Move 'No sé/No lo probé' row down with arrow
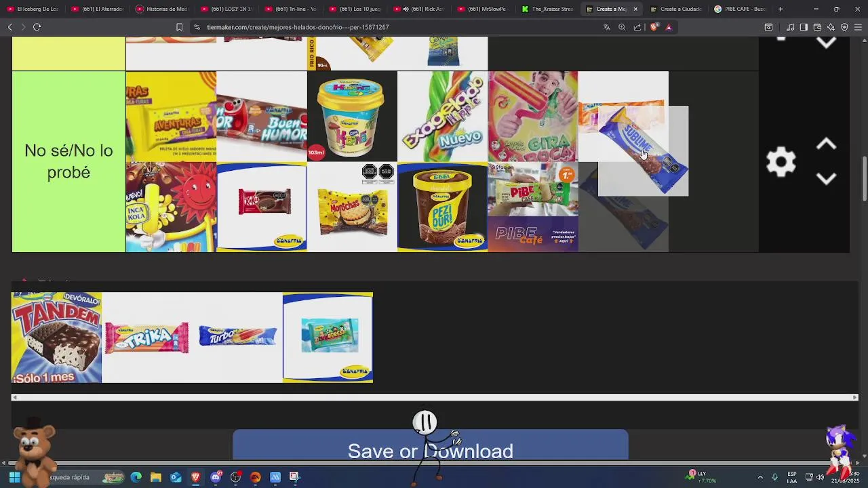 coord(825,178)
